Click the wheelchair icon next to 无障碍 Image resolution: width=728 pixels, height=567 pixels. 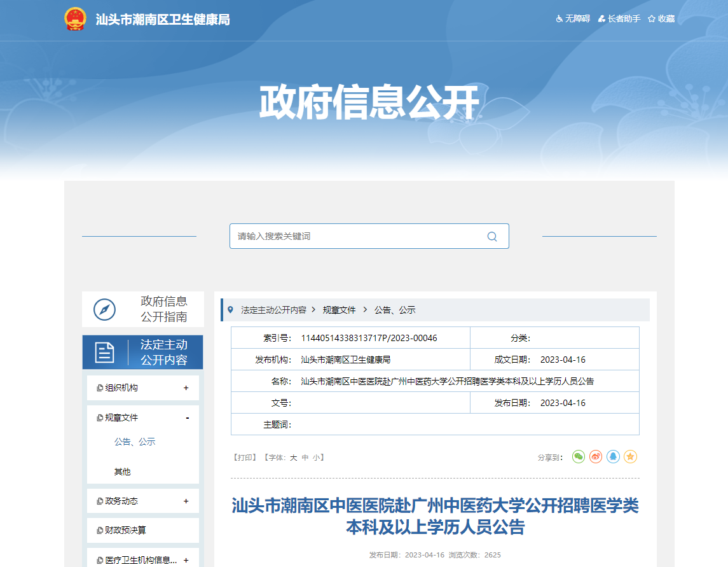559,18
